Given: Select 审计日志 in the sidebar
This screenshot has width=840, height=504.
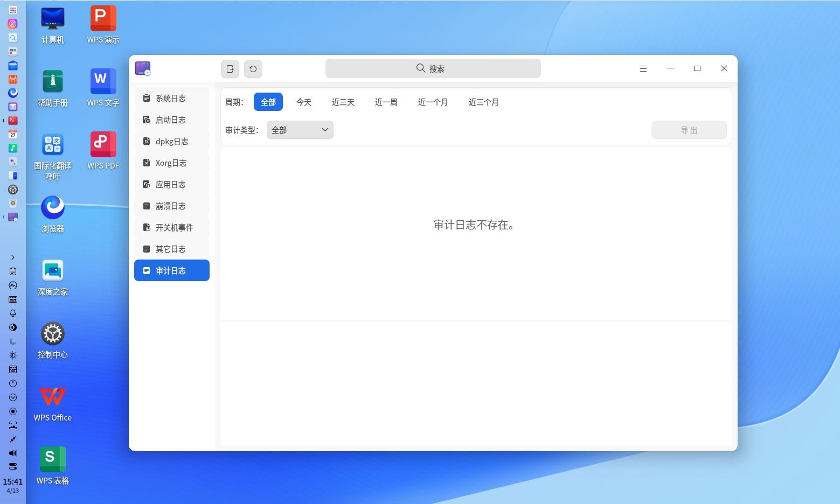Looking at the screenshot, I should click(172, 270).
